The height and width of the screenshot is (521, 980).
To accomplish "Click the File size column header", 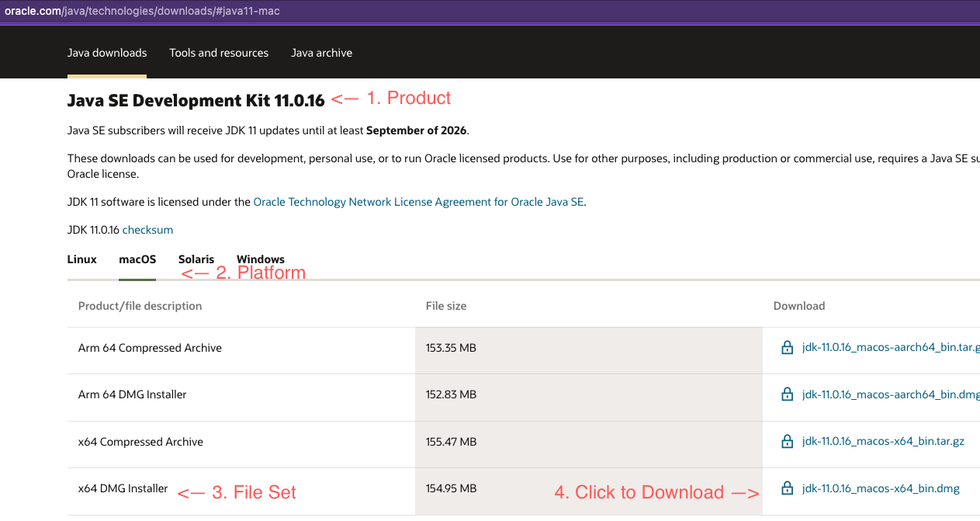I will [x=446, y=306].
